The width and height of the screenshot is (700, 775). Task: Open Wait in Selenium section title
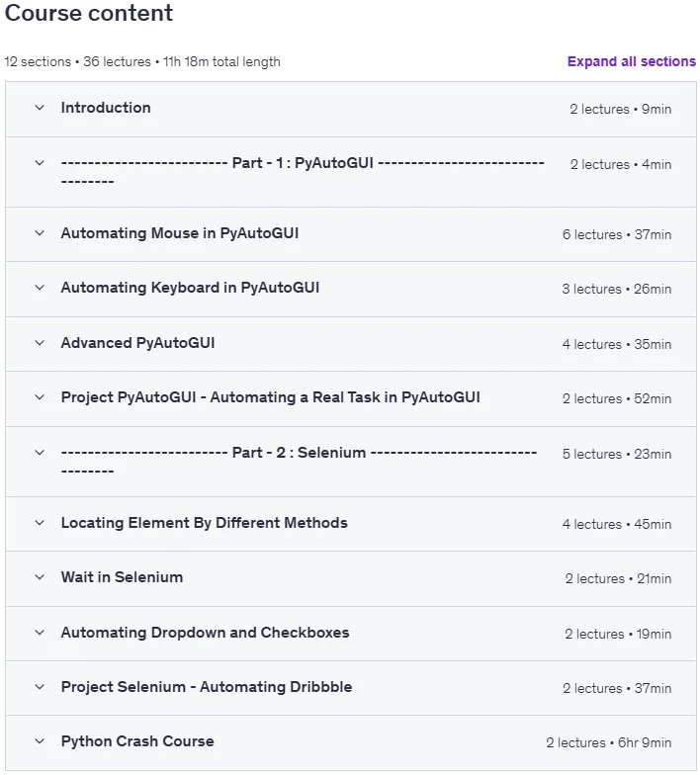click(x=123, y=577)
